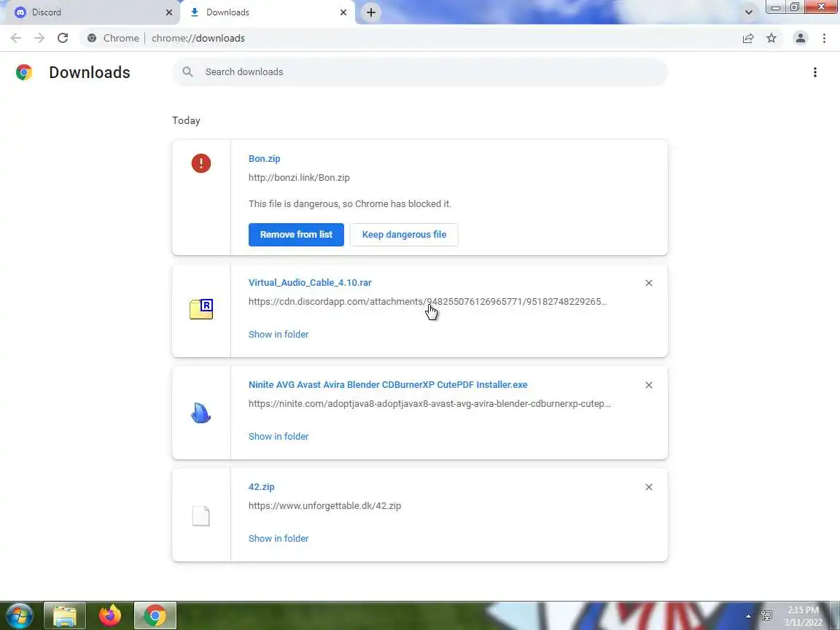Click the Chrome logo beside Downloads
The width and height of the screenshot is (840, 630).
pos(24,71)
